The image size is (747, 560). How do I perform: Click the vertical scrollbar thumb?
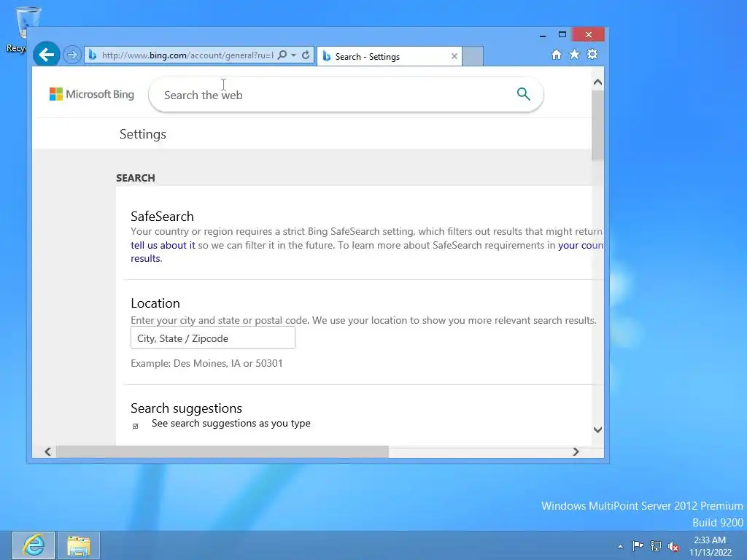597,125
